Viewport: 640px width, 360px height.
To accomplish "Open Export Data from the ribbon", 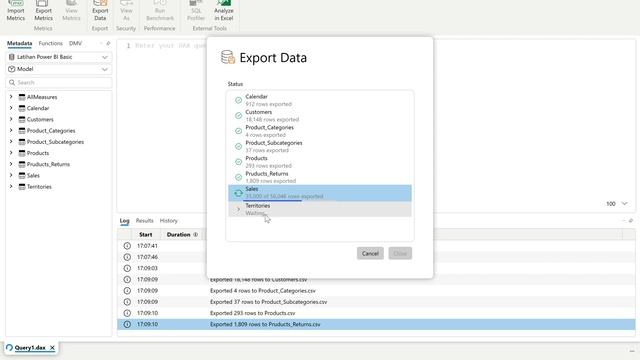I will click(x=100, y=11).
